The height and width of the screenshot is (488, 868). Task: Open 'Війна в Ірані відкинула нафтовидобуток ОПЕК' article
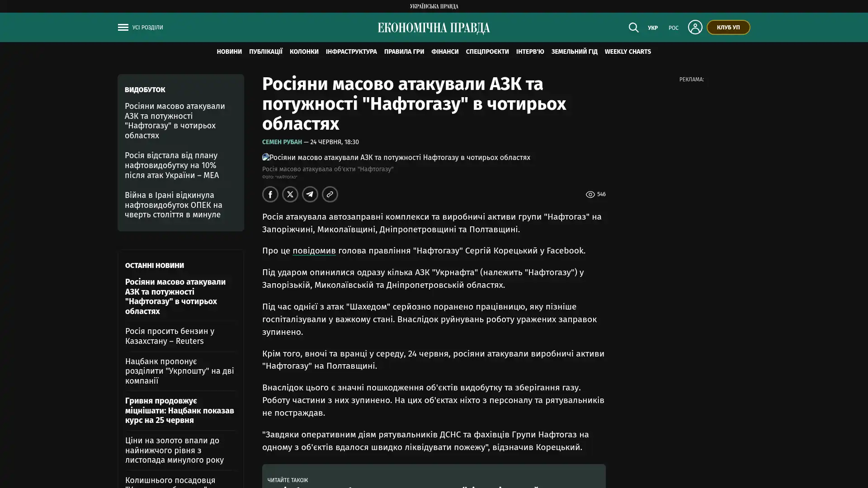[x=174, y=205]
